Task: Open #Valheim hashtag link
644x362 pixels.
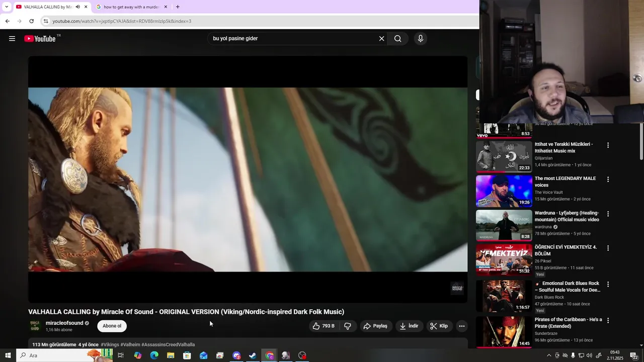Action: pyautogui.click(x=130, y=344)
